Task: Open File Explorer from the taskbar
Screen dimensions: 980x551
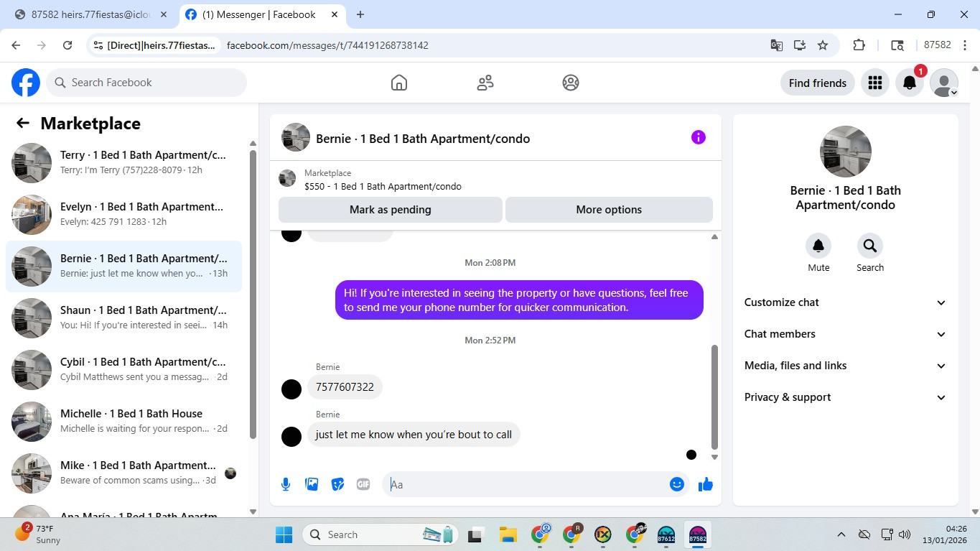Action: (x=508, y=534)
